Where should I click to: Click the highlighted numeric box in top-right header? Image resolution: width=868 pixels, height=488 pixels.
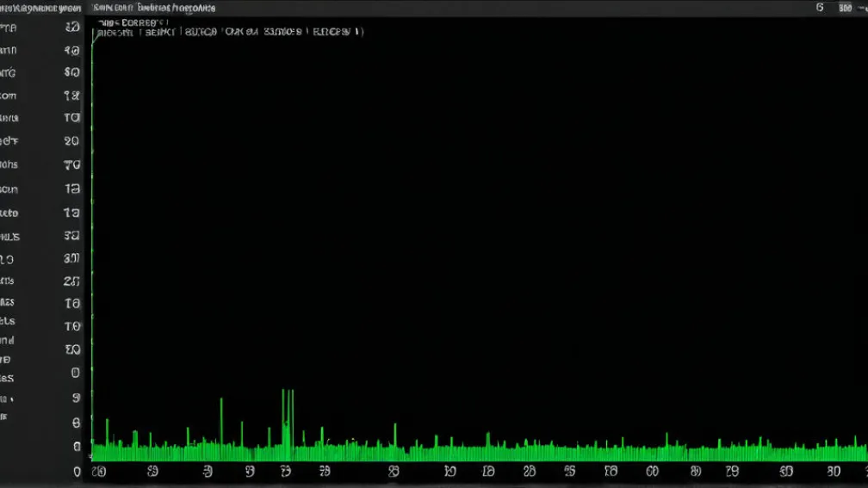coord(845,8)
